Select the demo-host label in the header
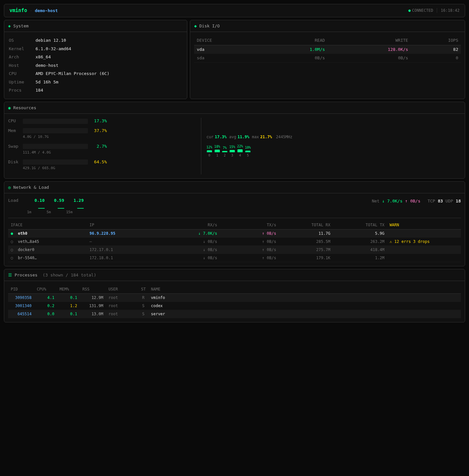 pos(46,10)
